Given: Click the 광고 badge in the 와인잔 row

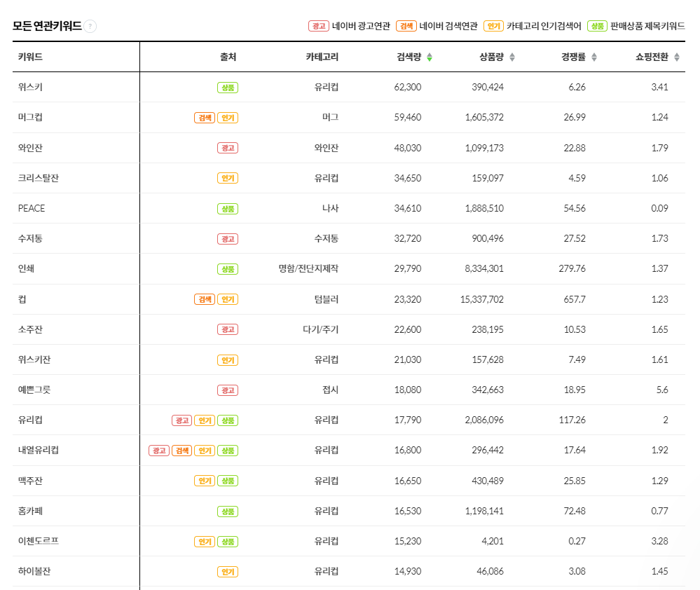Looking at the screenshot, I should [228, 148].
